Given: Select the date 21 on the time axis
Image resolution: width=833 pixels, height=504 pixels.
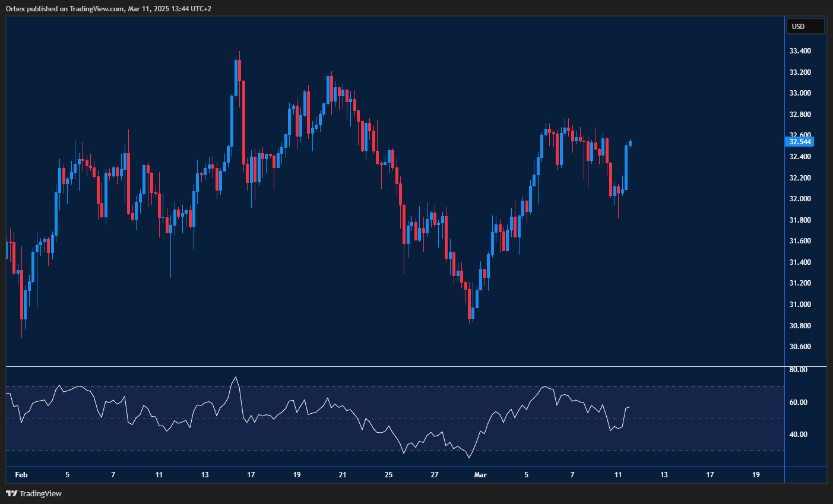Looking at the screenshot, I should 342,475.
